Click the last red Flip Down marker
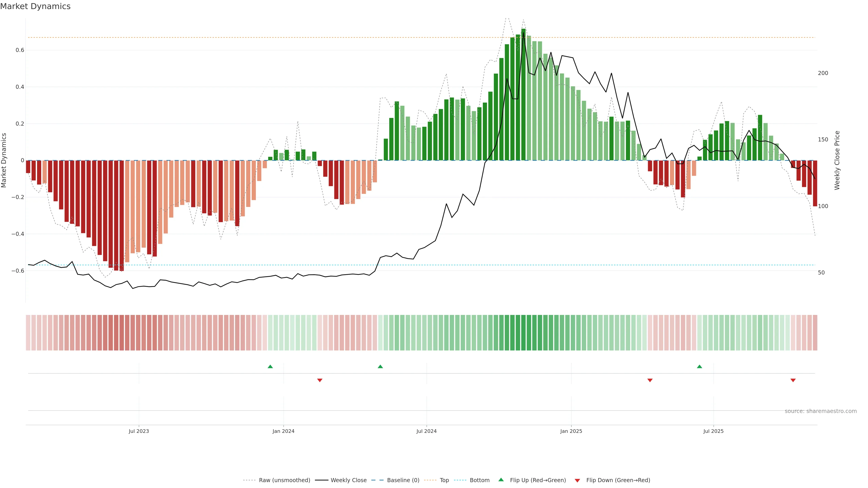This screenshot has width=868, height=488. 793,380
